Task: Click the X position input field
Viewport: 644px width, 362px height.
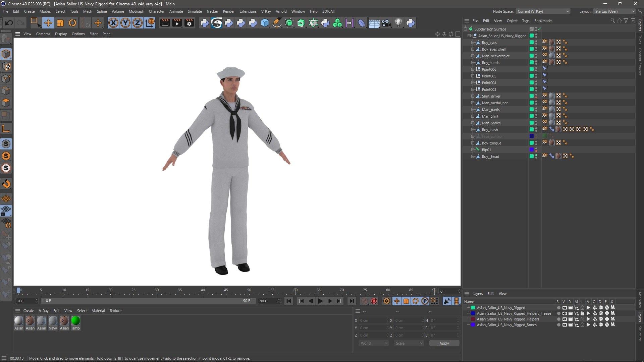Action: (x=373, y=320)
